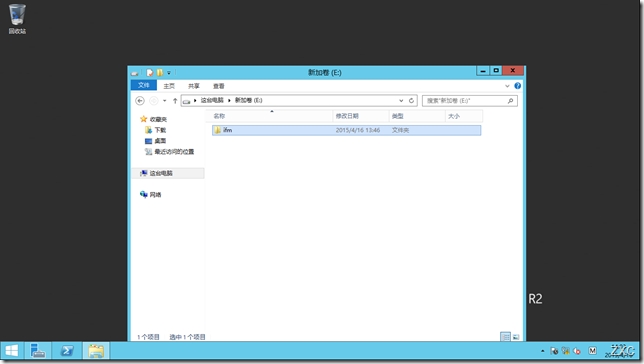644x364 pixels.
Task: Go up one folder level
Action: pyautogui.click(x=175, y=101)
